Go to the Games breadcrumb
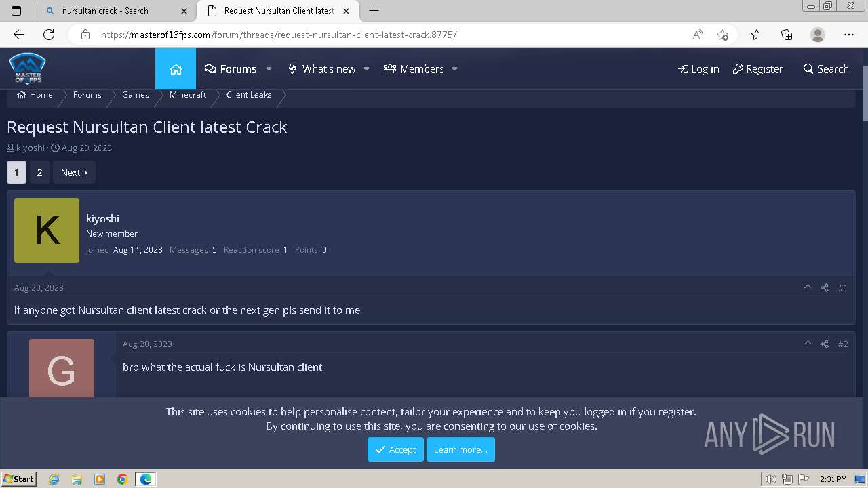868x488 pixels. [136, 95]
